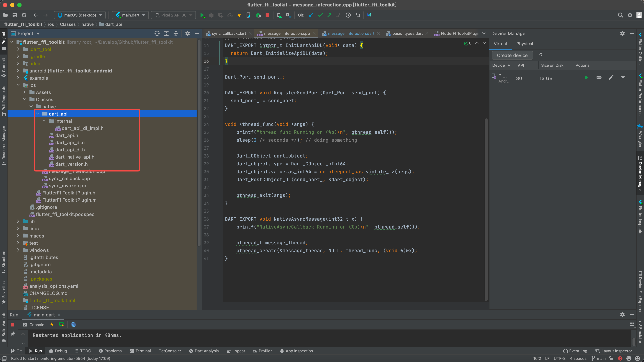Image resolution: width=644 pixels, height=362 pixels.
Task: Click Git Update Project arrow icon
Action: [x=311, y=15]
